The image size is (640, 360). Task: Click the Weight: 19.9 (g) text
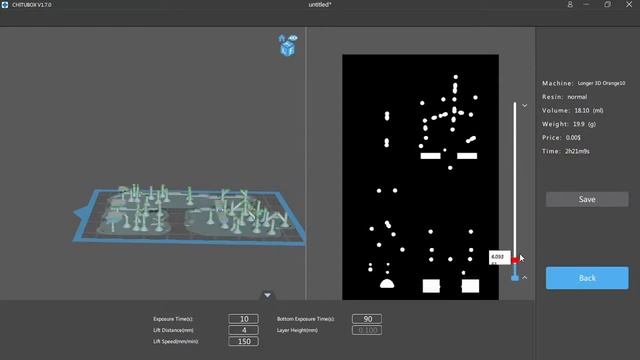point(569,124)
